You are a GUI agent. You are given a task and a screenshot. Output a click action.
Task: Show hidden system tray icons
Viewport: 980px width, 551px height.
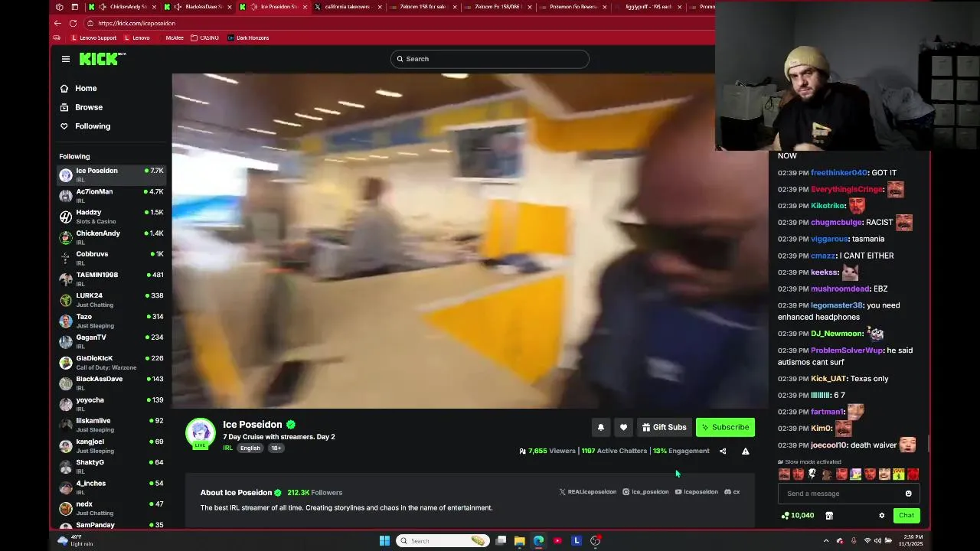point(825,541)
